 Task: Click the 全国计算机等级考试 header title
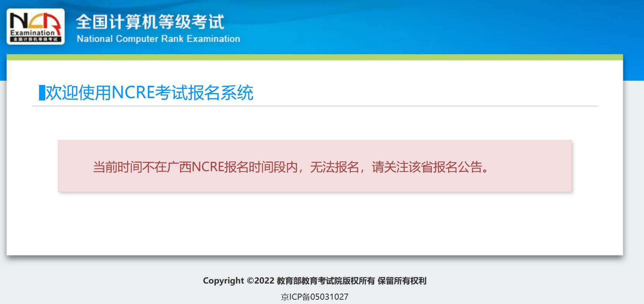pos(150,22)
